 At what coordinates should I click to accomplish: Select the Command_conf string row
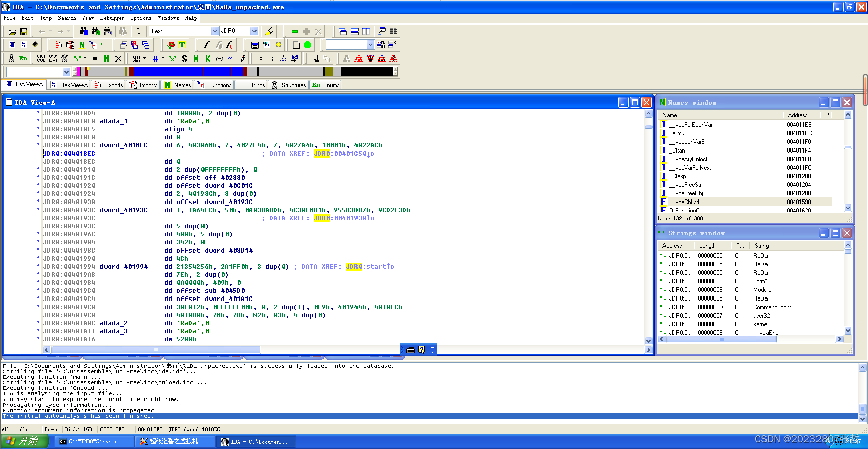click(751, 307)
